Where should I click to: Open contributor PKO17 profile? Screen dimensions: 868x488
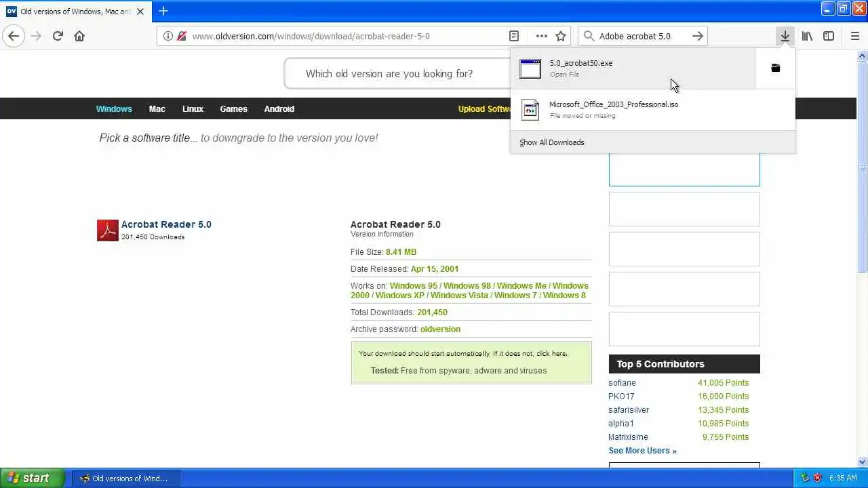point(621,396)
